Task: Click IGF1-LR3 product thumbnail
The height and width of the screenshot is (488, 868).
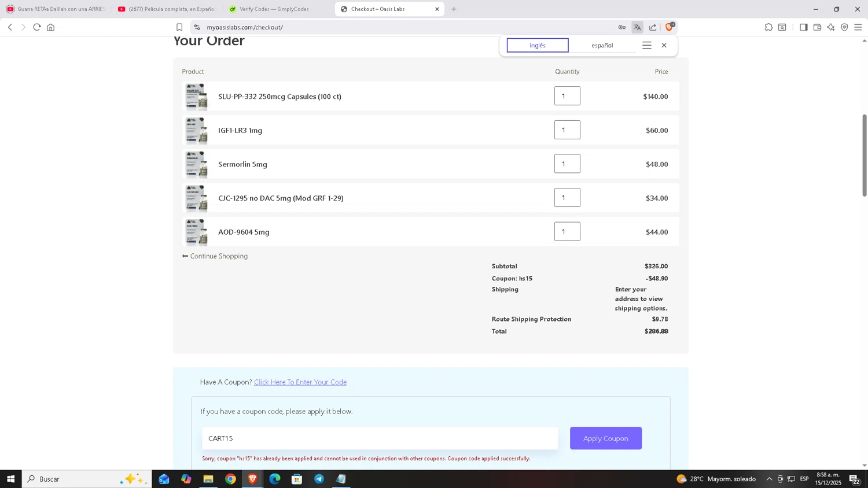Action: pyautogui.click(x=196, y=131)
